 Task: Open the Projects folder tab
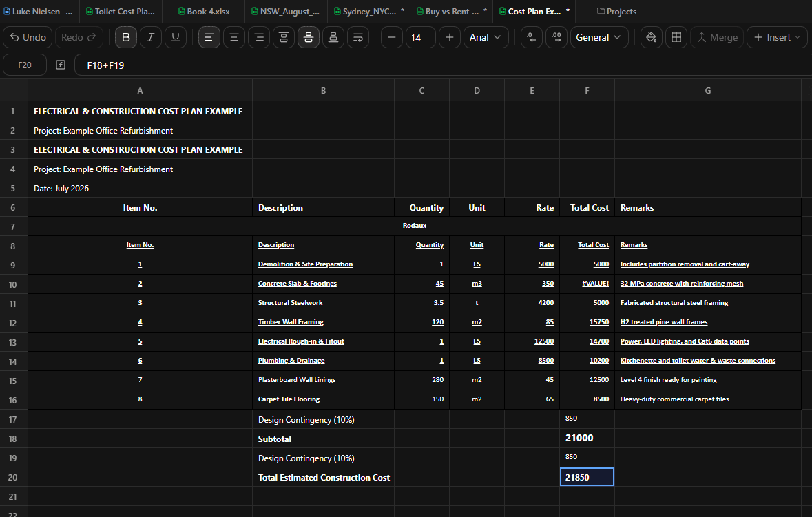tap(617, 12)
